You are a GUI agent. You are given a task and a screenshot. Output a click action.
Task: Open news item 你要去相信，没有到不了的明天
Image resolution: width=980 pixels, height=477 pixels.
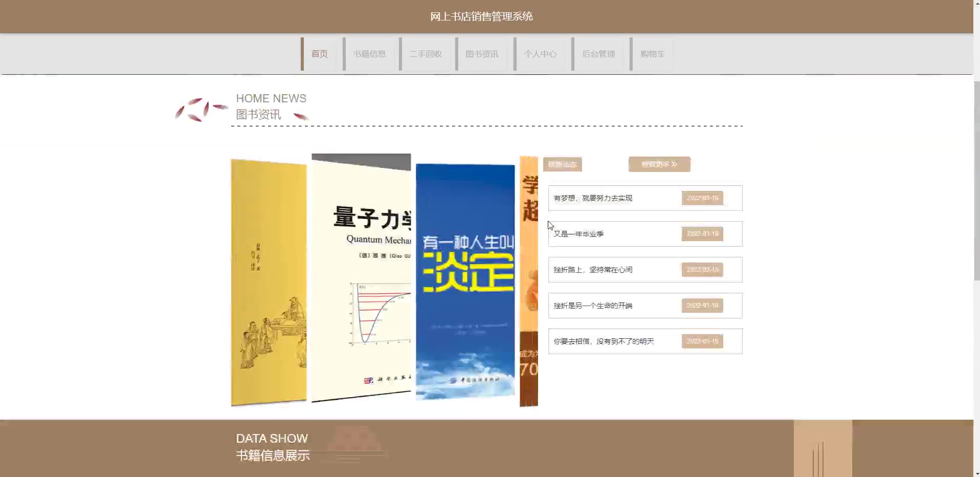[645, 341]
